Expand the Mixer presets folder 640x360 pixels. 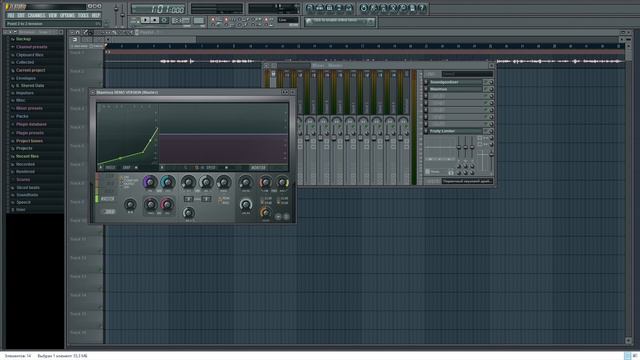[x=29, y=109]
